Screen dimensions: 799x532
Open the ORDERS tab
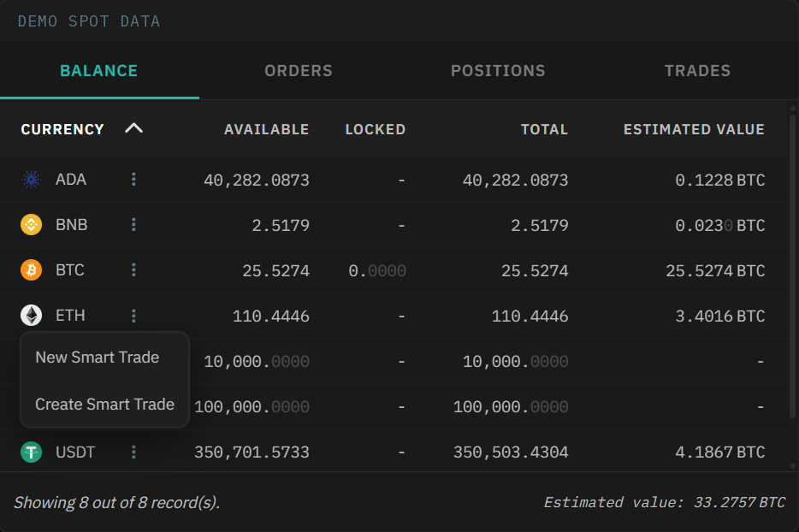pyautogui.click(x=299, y=71)
